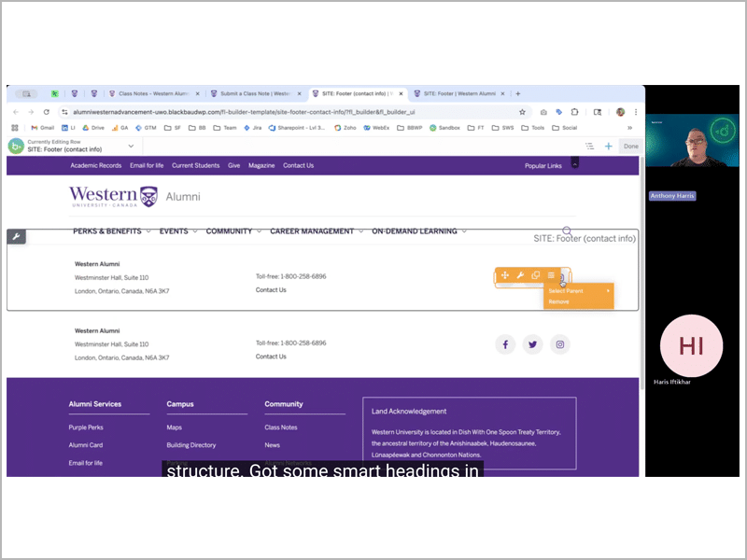747x560 pixels.
Task: Click the plus icon to add content
Action: pyautogui.click(x=609, y=147)
